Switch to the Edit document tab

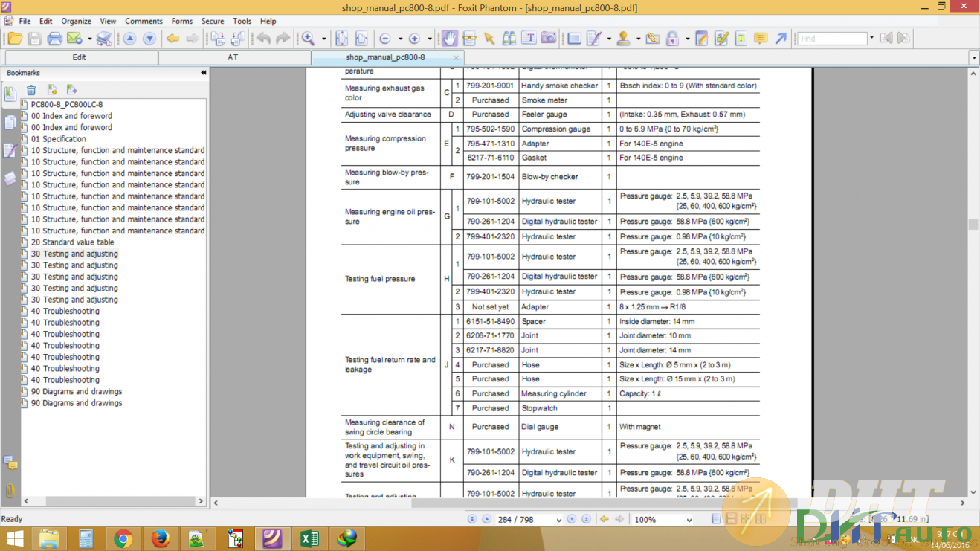click(x=80, y=57)
